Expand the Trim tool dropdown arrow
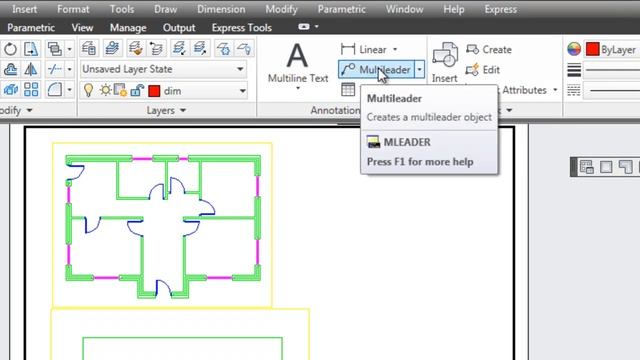The width and height of the screenshot is (640, 360). click(69, 69)
